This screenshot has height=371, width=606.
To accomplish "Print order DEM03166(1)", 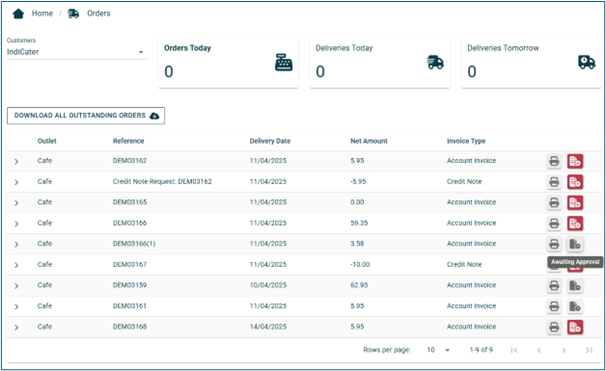I will [x=554, y=244].
